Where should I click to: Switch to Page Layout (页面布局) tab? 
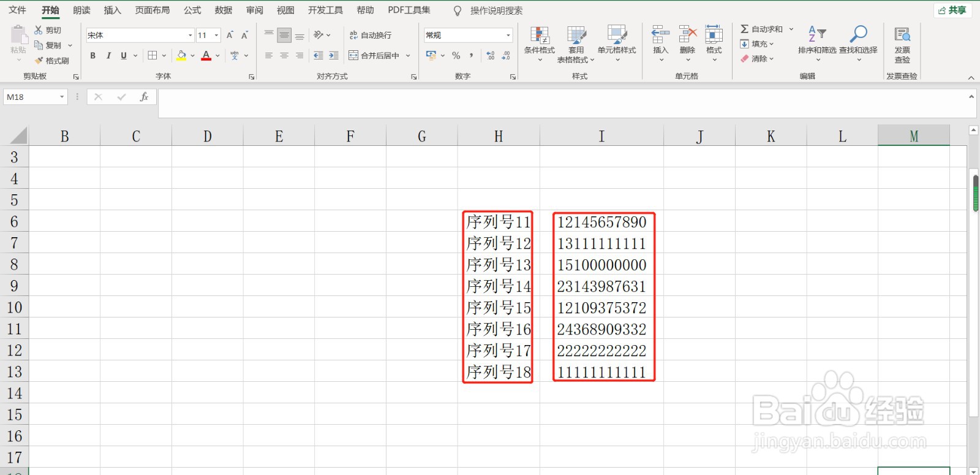click(x=153, y=10)
